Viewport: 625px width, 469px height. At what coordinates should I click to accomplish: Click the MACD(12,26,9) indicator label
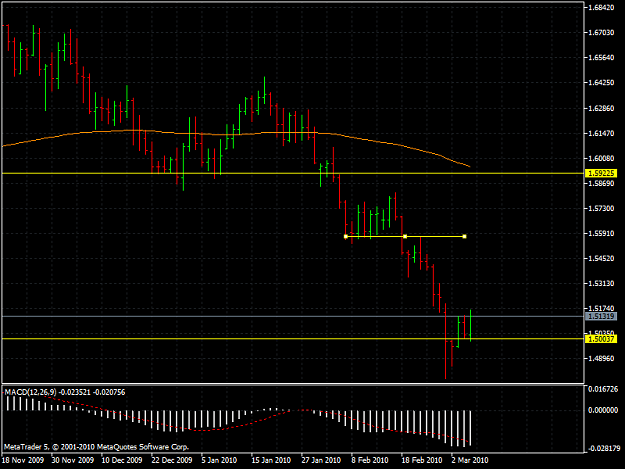pos(31,392)
